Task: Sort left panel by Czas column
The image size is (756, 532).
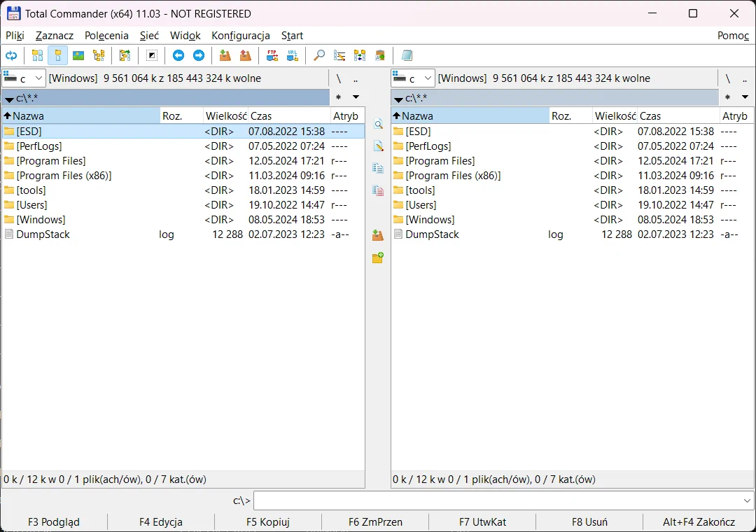Action: pyautogui.click(x=289, y=115)
